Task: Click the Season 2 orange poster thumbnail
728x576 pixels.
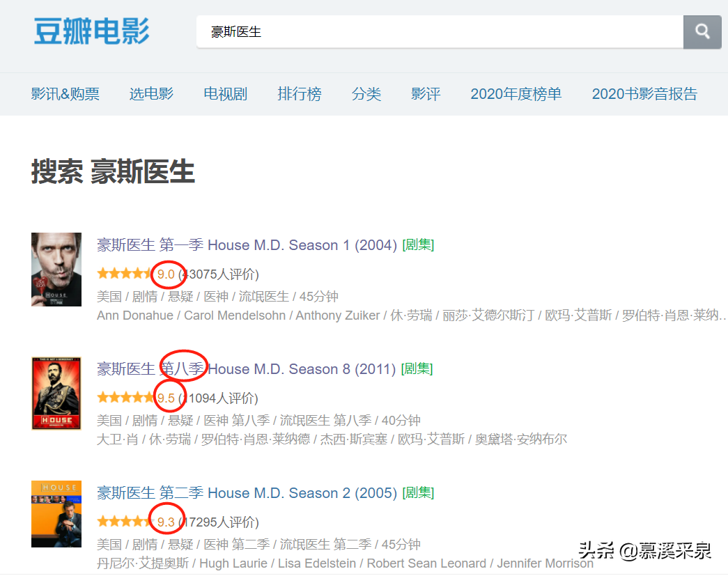Action: 56,514
